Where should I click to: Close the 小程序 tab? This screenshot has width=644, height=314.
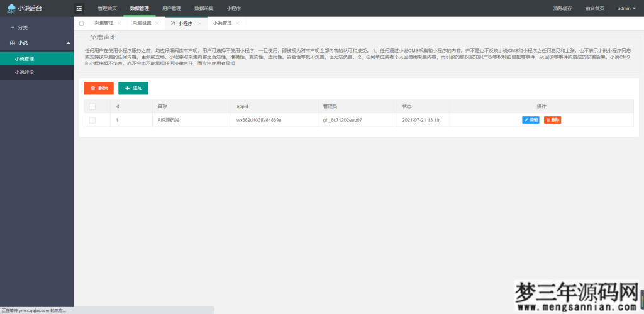tap(199, 23)
